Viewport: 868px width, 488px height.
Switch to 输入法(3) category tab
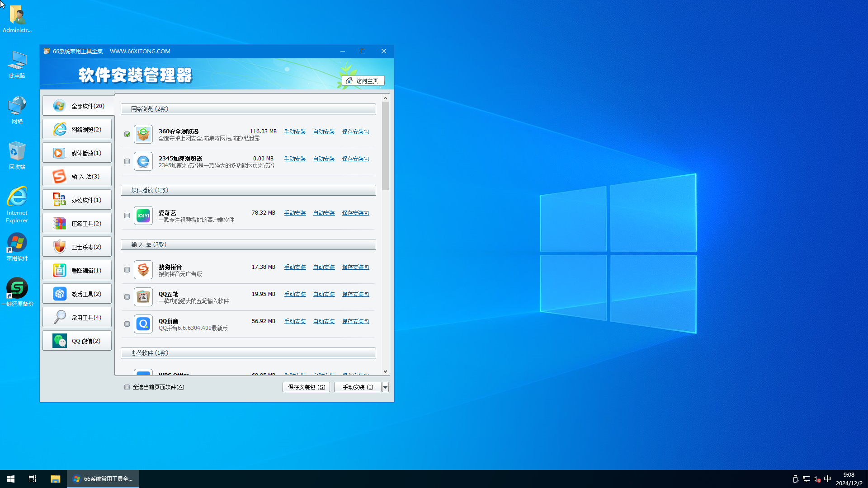tap(77, 176)
